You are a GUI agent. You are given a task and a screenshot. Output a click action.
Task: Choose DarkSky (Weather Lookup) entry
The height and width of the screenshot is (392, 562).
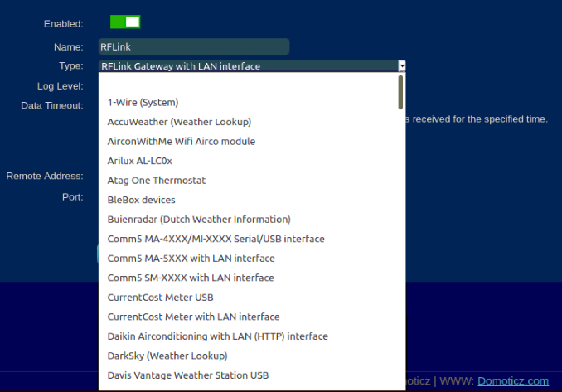[x=252, y=356]
